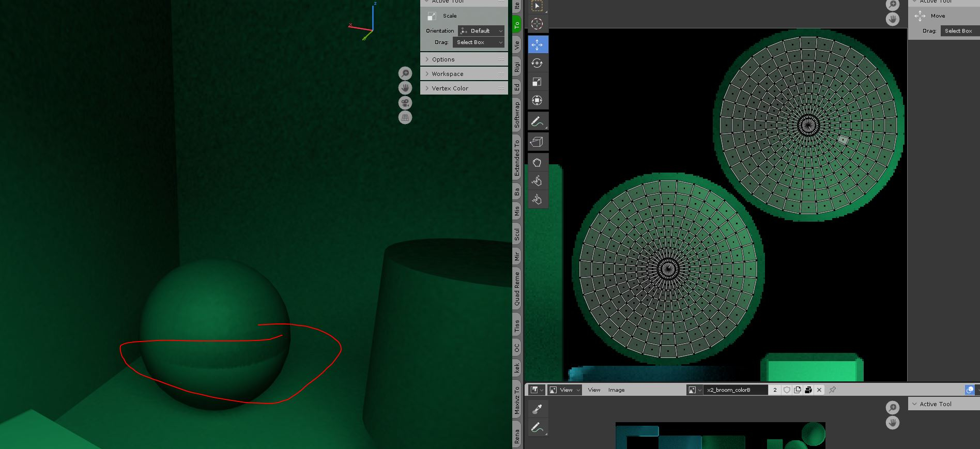Toggle camera view in 3D viewport
The width and height of the screenshot is (980, 449).
(x=405, y=103)
